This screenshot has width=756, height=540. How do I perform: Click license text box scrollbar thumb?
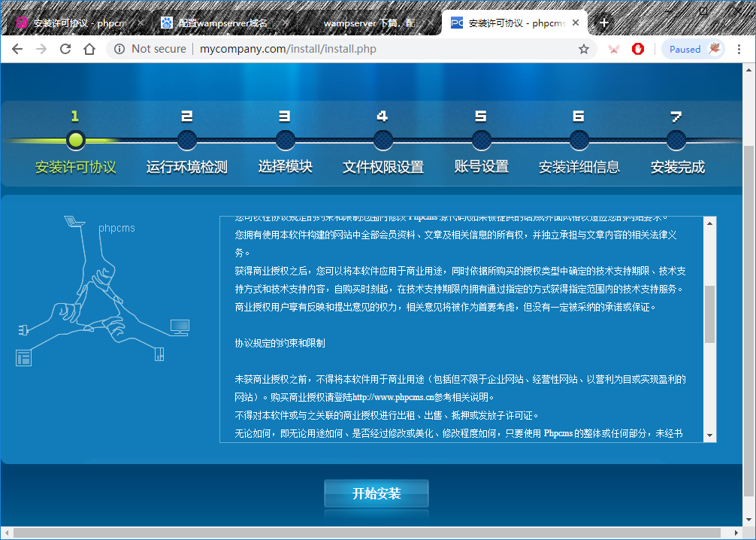709,314
